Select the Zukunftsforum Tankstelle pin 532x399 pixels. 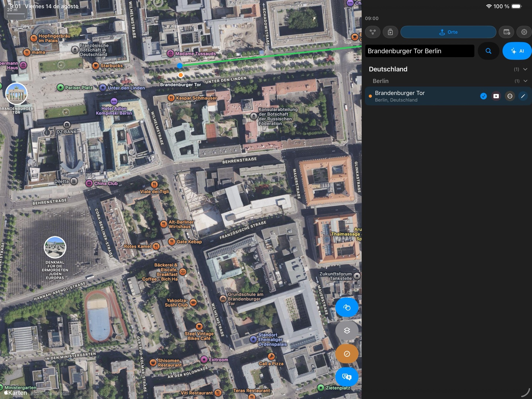357,276
